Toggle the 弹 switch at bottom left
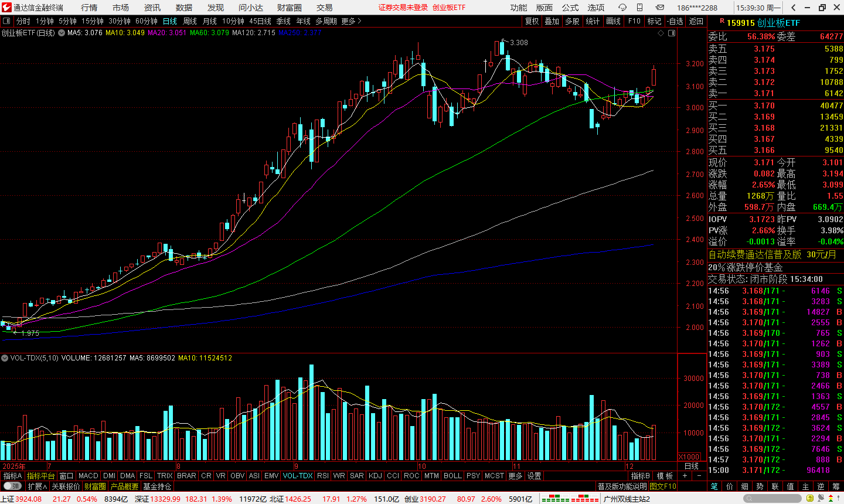Image resolution: width=844 pixels, height=504 pixels. tap(12, 486)
